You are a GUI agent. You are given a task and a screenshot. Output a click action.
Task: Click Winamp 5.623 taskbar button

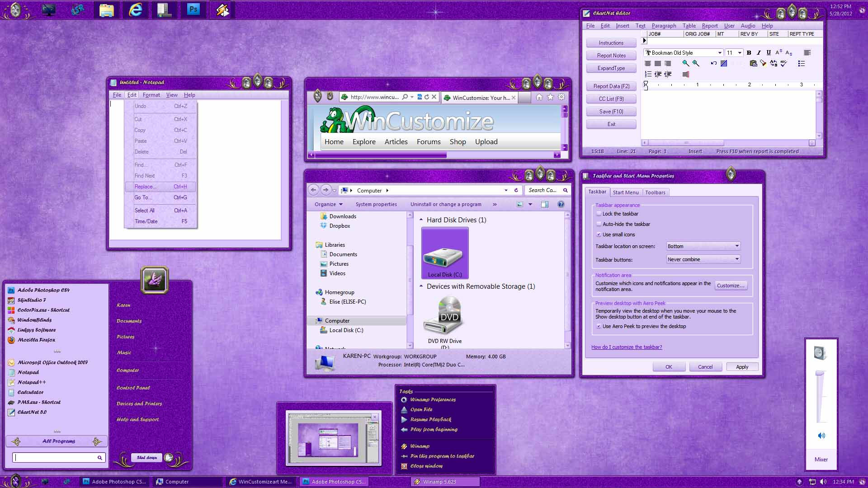pyautogui.click(x=445, y=482)
